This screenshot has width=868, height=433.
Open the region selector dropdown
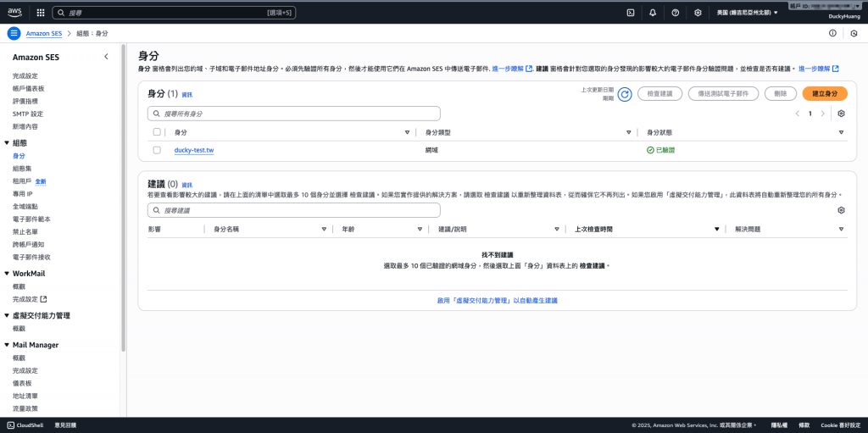tap(747, 13)
